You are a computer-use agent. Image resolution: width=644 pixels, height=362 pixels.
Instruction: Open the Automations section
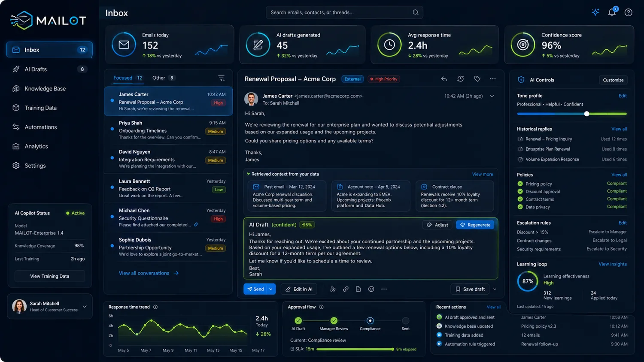point(49,127)
